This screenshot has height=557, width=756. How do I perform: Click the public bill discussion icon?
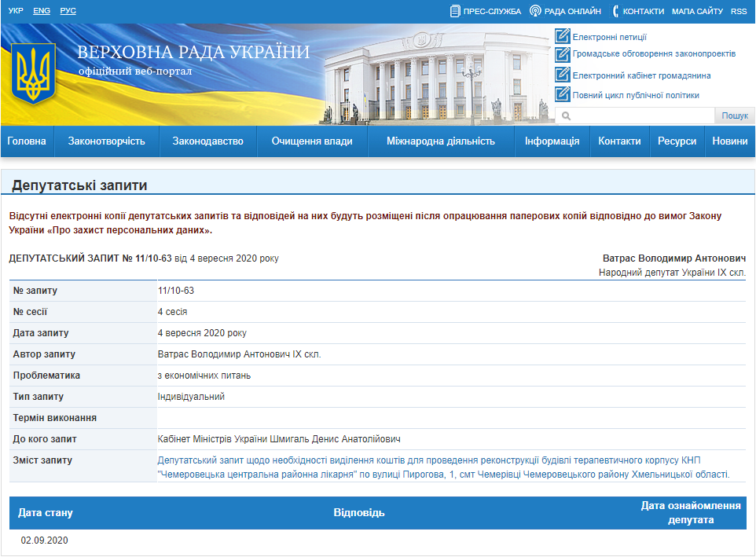562,54
